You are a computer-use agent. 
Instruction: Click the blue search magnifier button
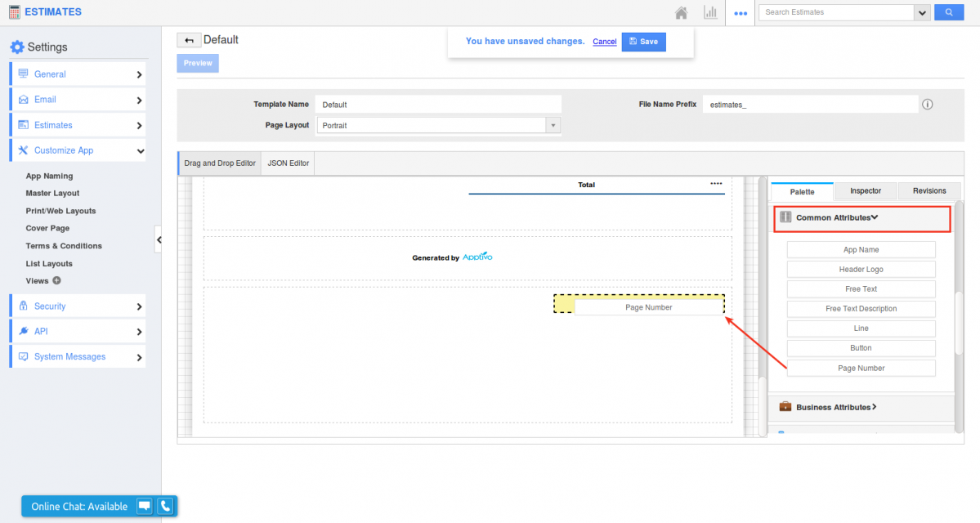point(949,12)
